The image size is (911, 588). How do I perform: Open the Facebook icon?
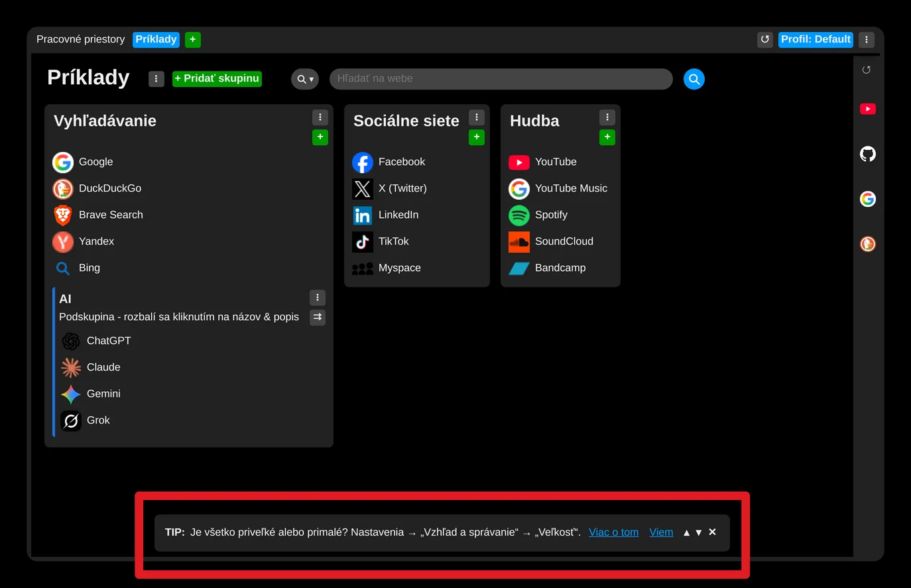[x=363, y=162]
